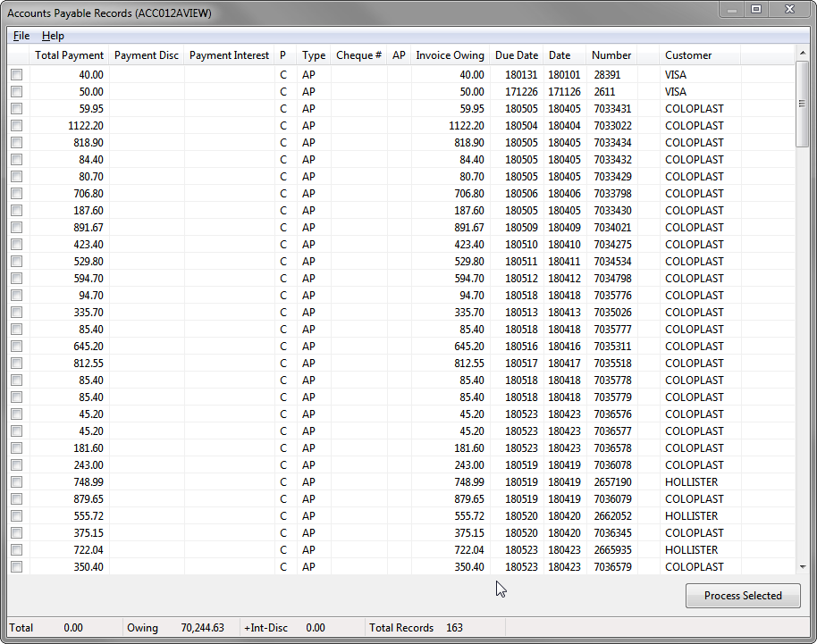Check the 1122.20 Coloplast row checkbox
Viewport: 817px width, 644px height.
(x=17, y=125)
